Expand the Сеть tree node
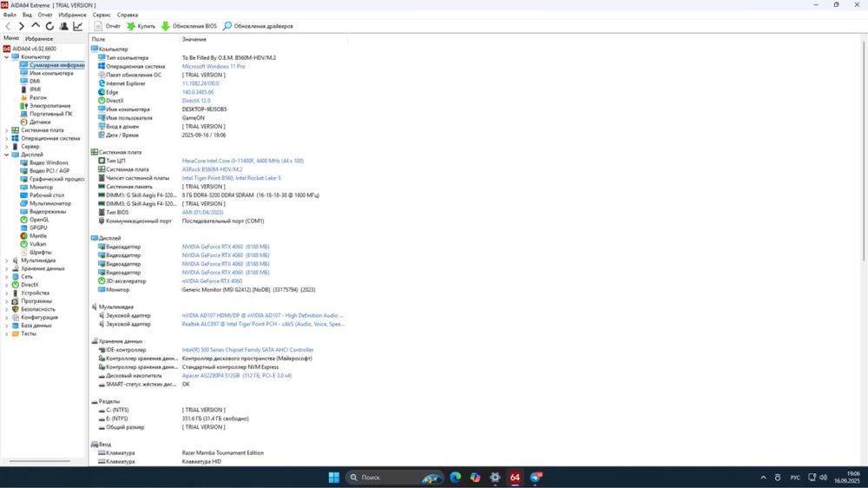Viewport: 868px width, 488px height. point(7,276)
